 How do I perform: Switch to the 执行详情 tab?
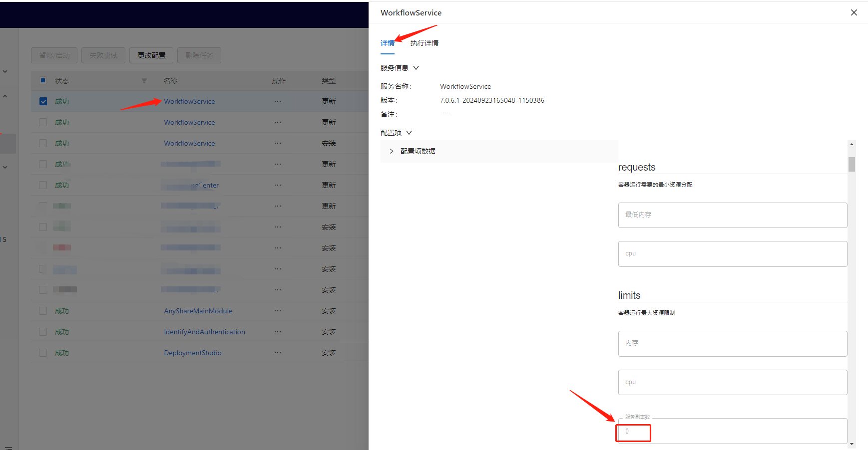click(424, 43)
